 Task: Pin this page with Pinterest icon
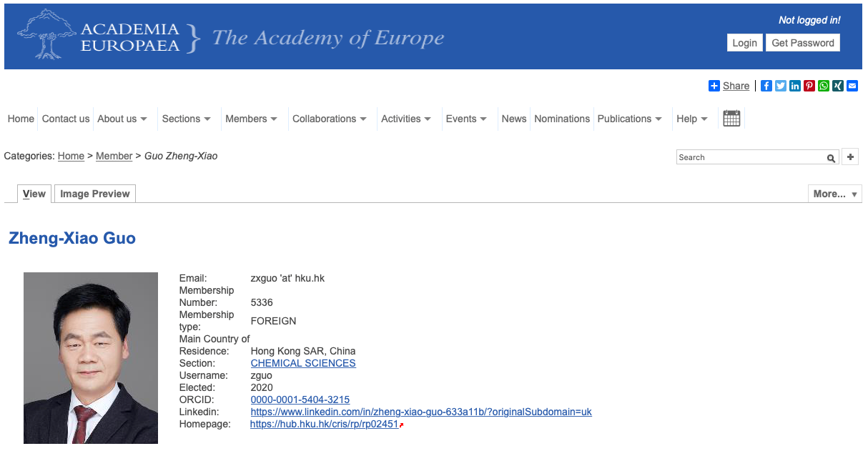pos(809,86)
